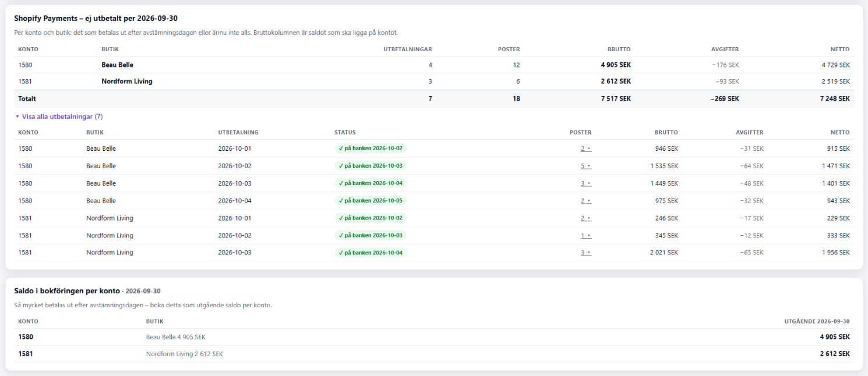Click the "Shopify Payments – ej utbetalt per 2026-09-30" heading
868x376 pixels.
pyautogui.click(x=96, y=19)
